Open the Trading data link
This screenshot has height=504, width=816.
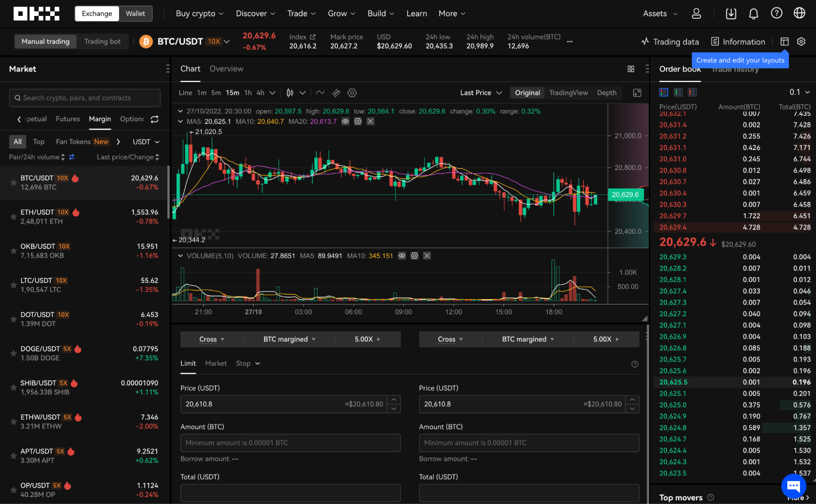670,42
